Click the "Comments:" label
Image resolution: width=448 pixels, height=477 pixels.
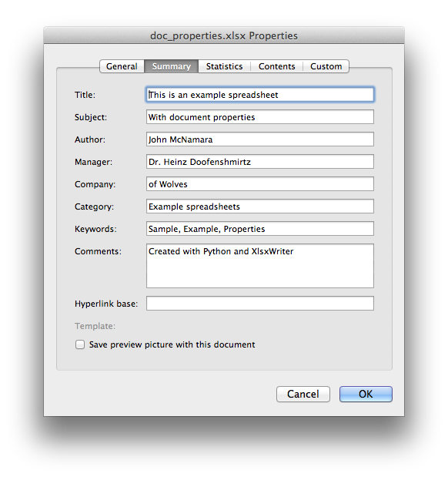tap(98, 251)
